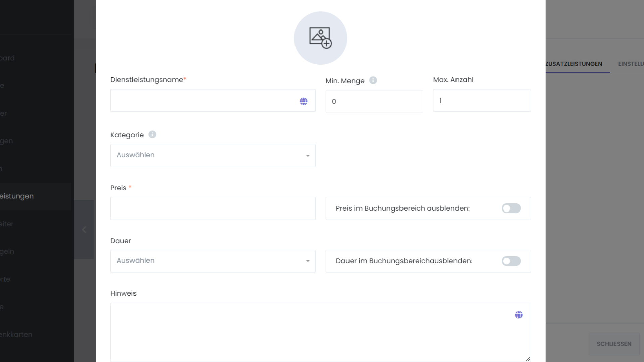The image size is (644, 362).
Task: Click info icon next to Min. Menge
Action: point(373,80)
